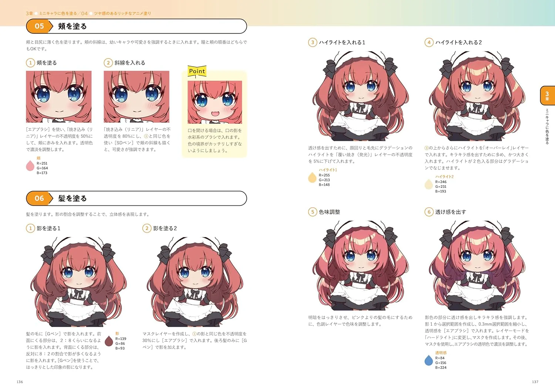Open the ハイライトを入れる1 character illustration
The height and width of the screenshot is (392, 555).
coord(361,96)
